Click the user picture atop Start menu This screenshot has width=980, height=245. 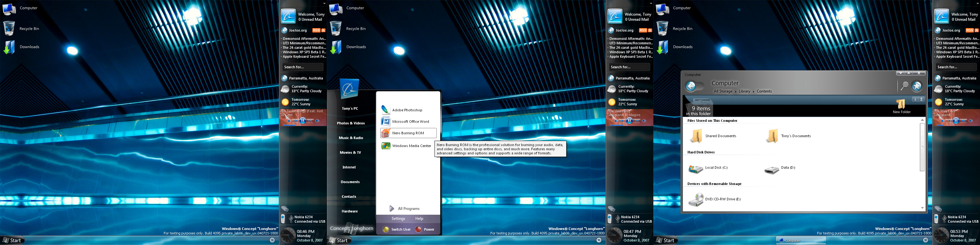point(349,89)
